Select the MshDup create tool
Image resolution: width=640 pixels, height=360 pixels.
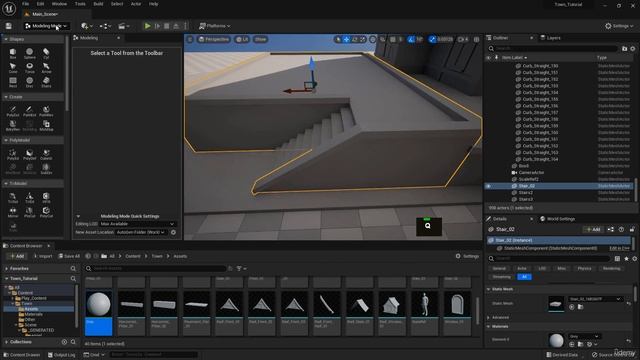pyautogui.click(x=46, y=125)
